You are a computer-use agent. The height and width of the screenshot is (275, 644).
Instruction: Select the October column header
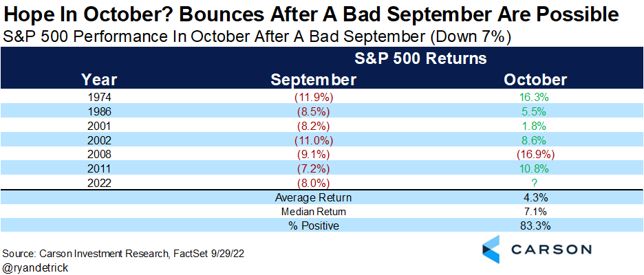pos(535,80)
